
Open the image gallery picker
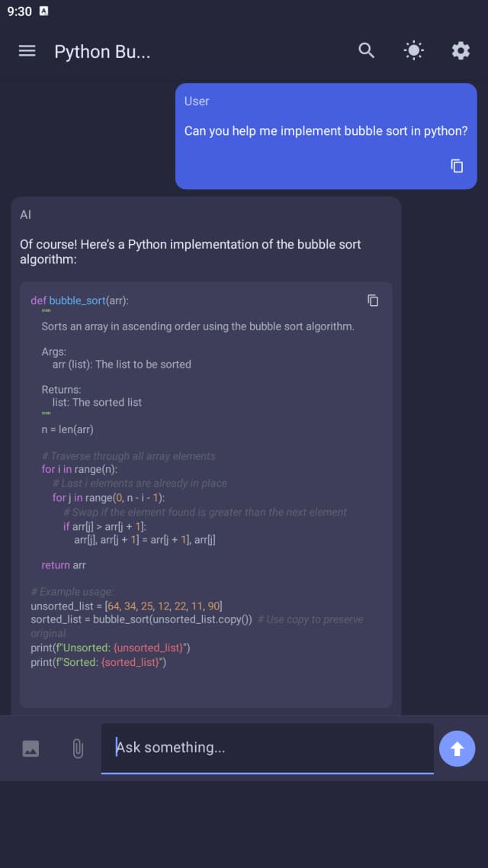pos(29,748)
